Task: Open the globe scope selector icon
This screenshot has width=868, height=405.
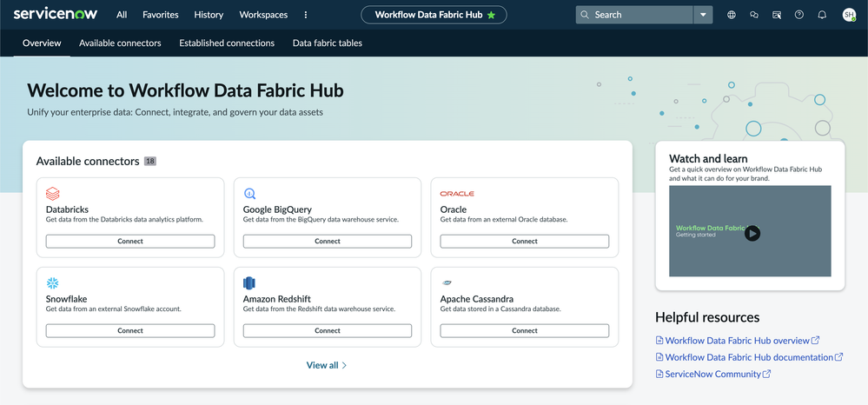Action: (x=732, y=15)
